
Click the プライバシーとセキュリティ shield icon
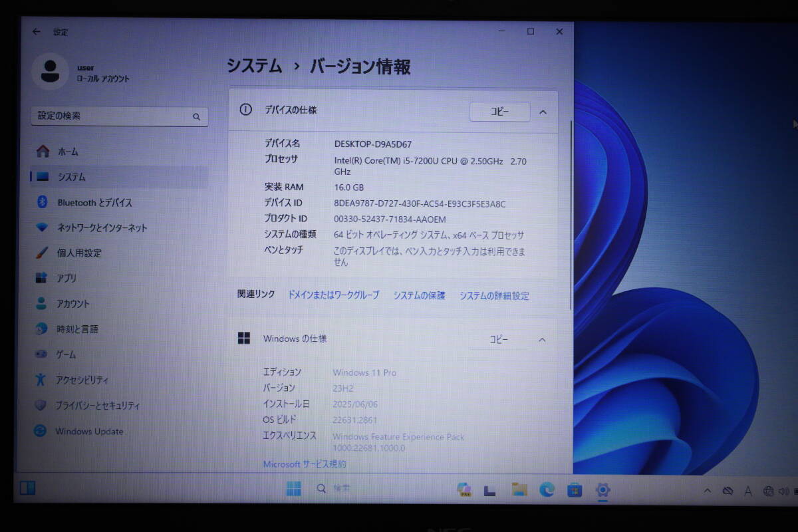[41, 405]
